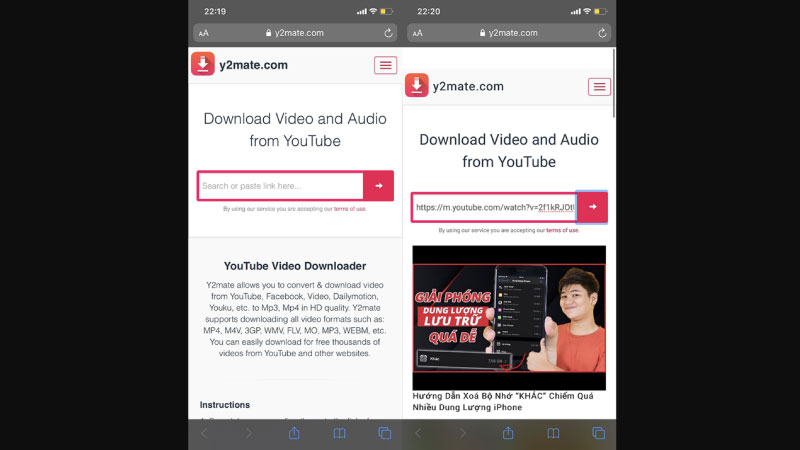This screenshot has height=450, width=800.
Task: Tap the 22:19 clock in left status bar
Action: (215, 11)
